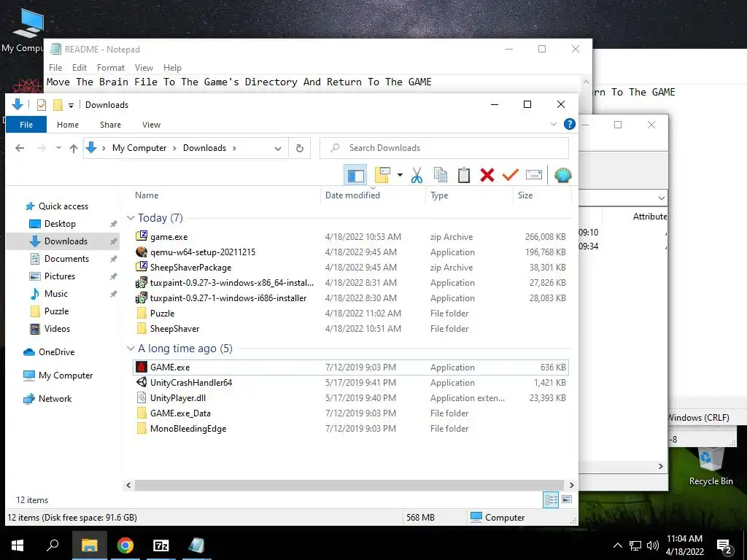This screenshot has width=747, height=560.
Task: Open Properties via orange checkmark icon
Action: pyautogui.click(x=510, y=175)
